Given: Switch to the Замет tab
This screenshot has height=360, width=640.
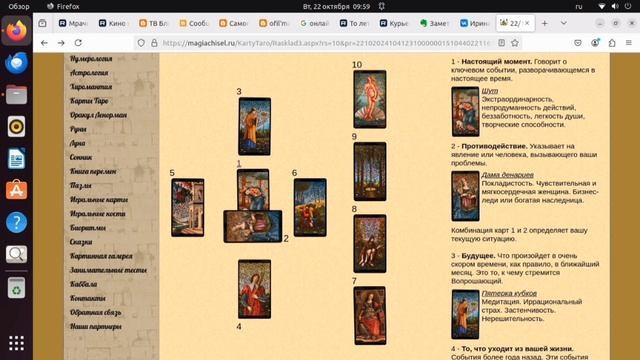Looking at the screenshot, I should (434, 23).
